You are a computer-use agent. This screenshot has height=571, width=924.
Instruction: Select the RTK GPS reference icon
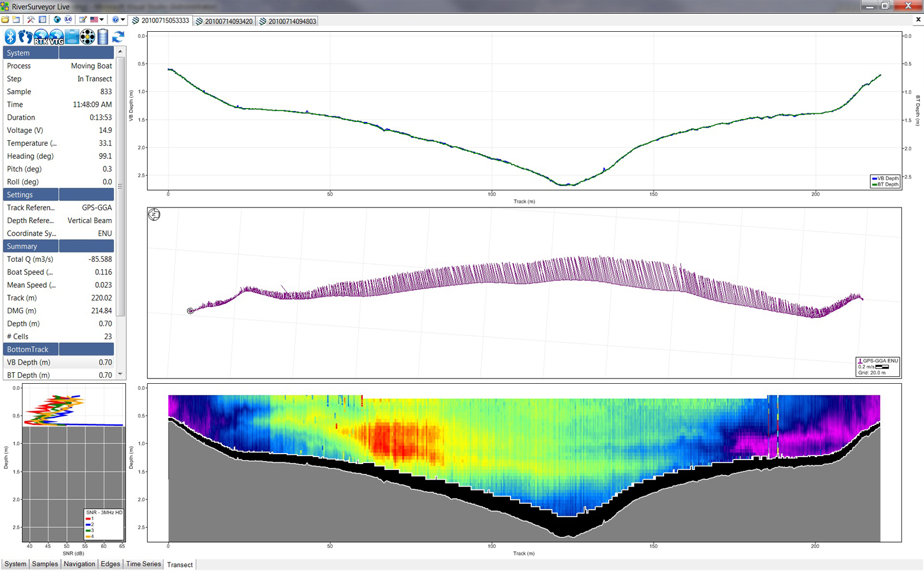(x=41, y=37)
